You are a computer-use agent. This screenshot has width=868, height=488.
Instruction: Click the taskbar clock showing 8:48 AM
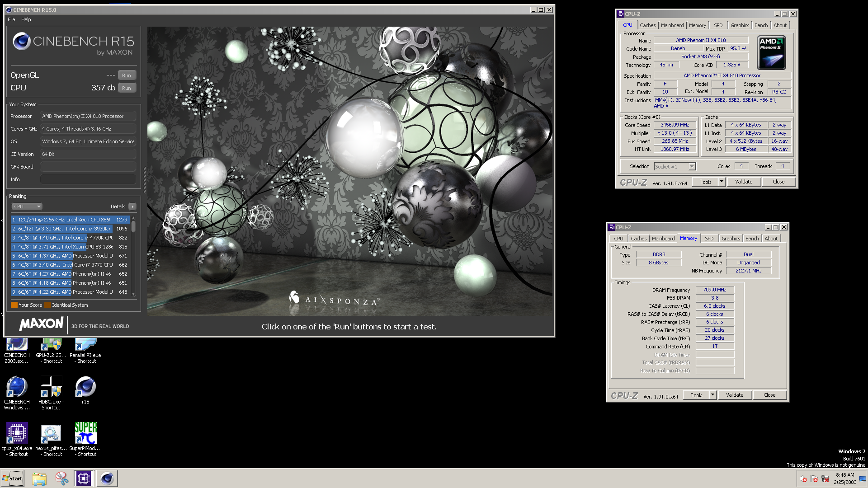coord(845,479)
